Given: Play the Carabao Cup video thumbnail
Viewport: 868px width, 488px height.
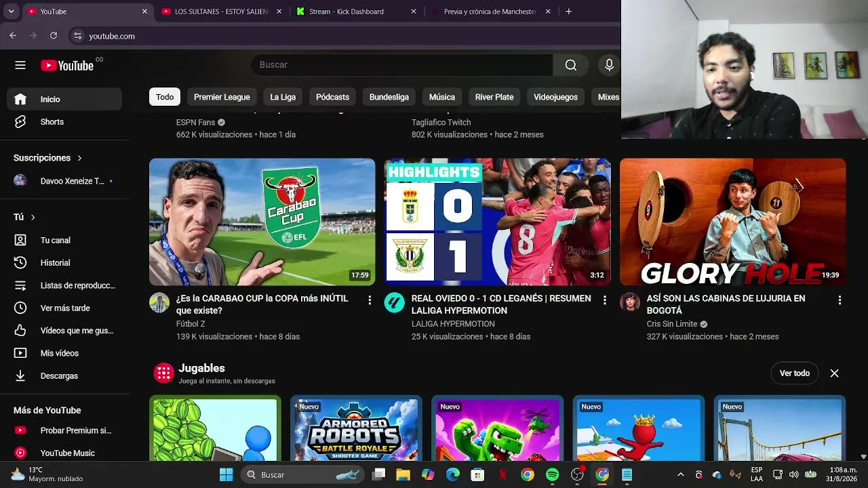Looking at the screenshot, I should tap(262, 222).
